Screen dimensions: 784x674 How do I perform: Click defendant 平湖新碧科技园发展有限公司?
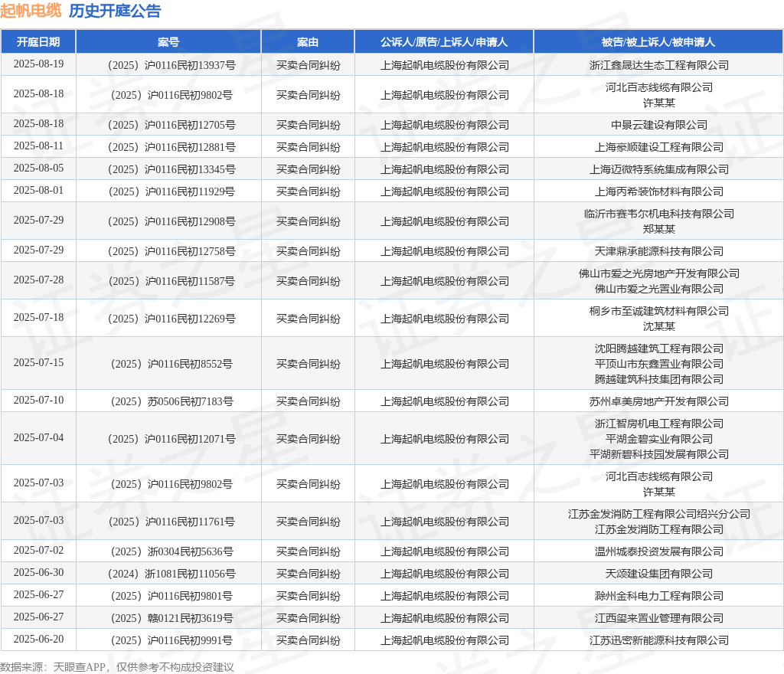click(658, 454)
